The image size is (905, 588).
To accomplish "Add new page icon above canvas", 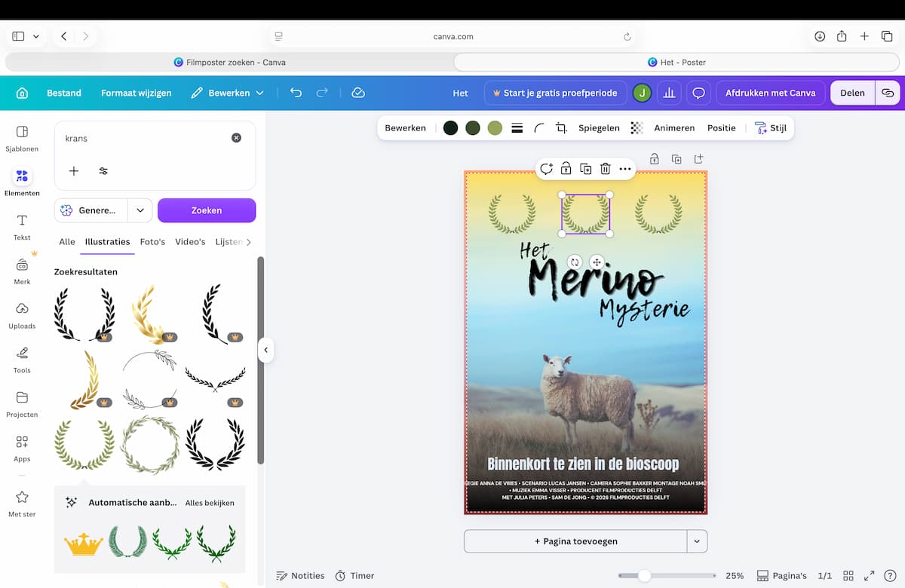I will tap(698, 159).
